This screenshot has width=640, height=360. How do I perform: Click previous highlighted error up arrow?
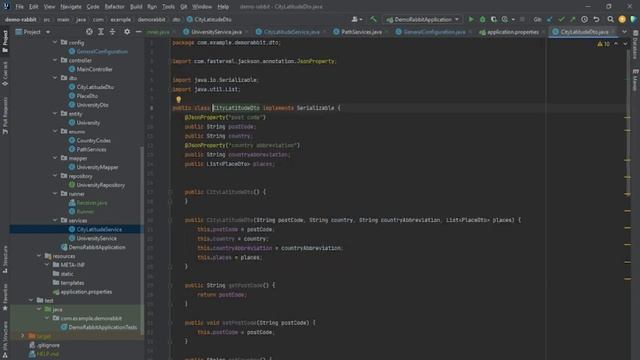616,44
